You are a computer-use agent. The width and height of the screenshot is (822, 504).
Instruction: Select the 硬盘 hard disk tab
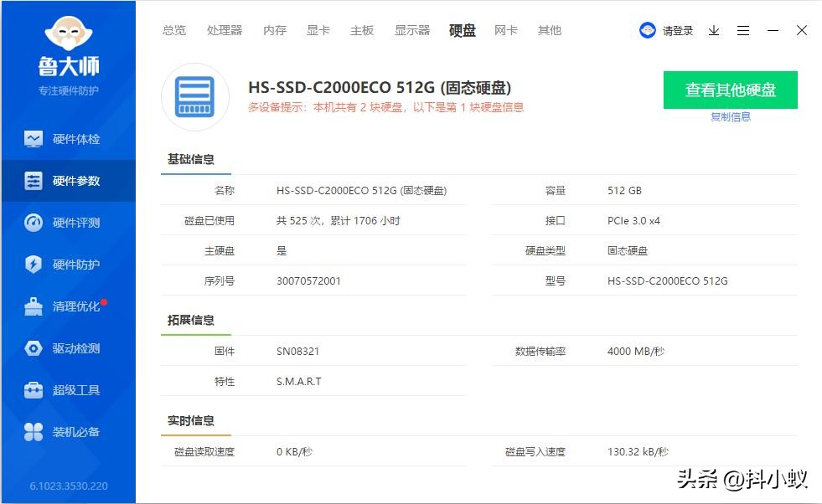(x=463, y=30)
